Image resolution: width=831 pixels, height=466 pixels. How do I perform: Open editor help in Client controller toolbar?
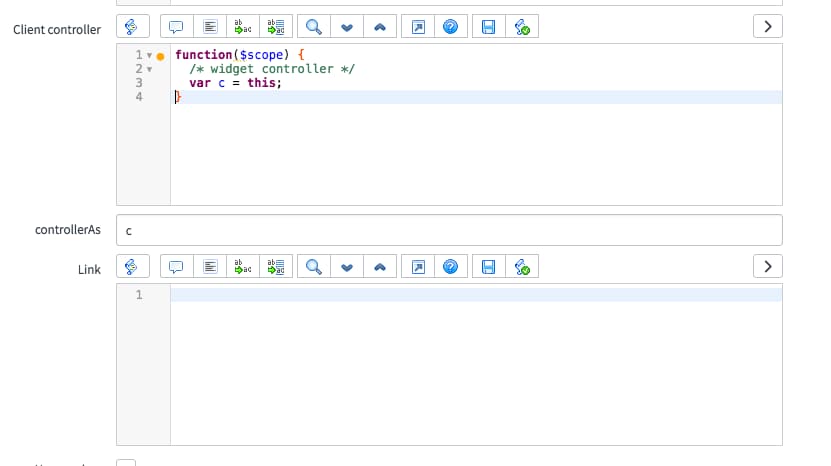(451, 28)
